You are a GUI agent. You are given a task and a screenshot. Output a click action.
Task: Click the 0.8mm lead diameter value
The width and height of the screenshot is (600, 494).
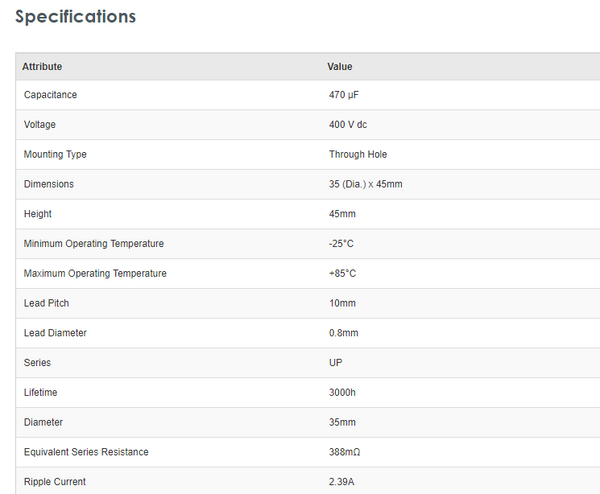click(x=344, y=333)
